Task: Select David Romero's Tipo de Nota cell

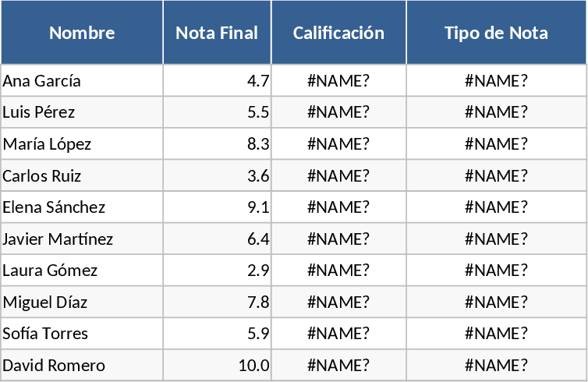Action: tap(496, 366)
